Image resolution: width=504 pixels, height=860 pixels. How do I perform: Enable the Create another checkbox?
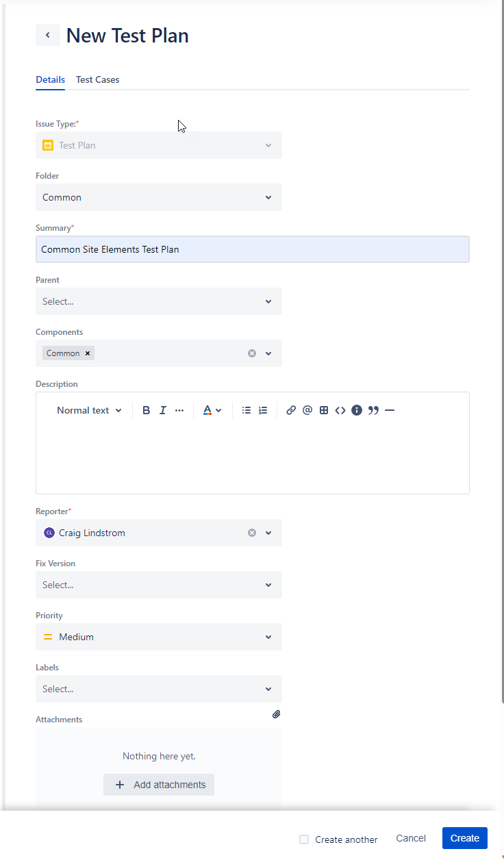303,839
